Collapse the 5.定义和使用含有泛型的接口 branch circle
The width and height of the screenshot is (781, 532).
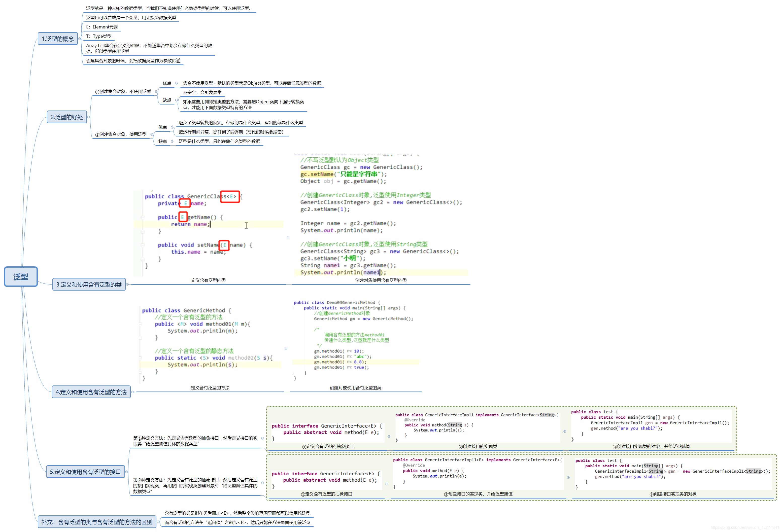pos(127,472)
